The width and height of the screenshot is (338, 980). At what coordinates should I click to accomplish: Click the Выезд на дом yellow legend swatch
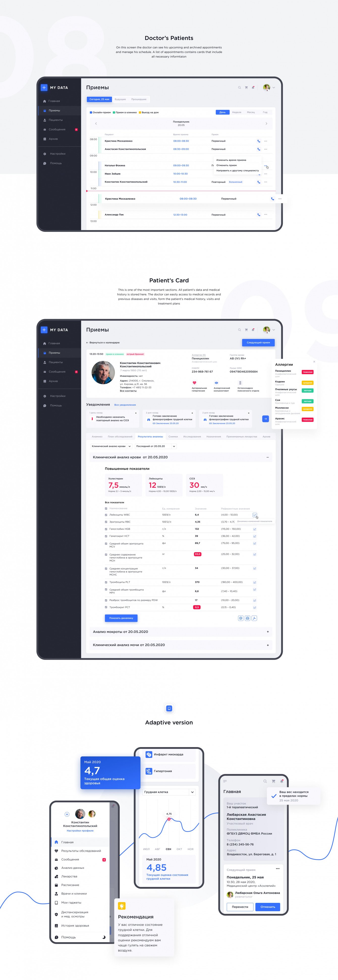point(140,113)
